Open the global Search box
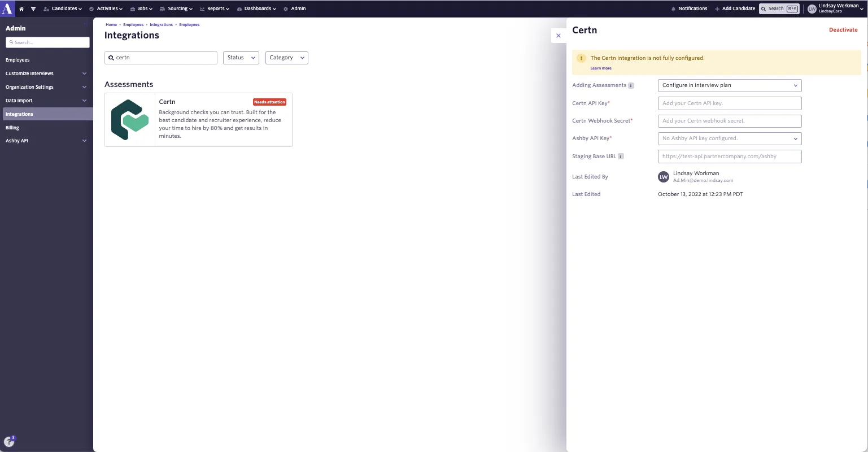This screenshot has width=868, height=452. [x=779, y=8]
